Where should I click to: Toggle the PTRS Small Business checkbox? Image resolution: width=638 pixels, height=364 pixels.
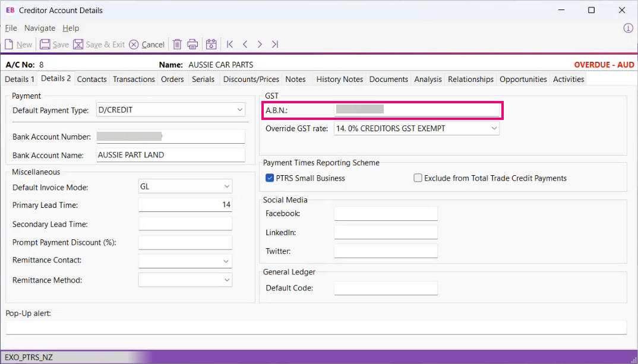point(270,178)
